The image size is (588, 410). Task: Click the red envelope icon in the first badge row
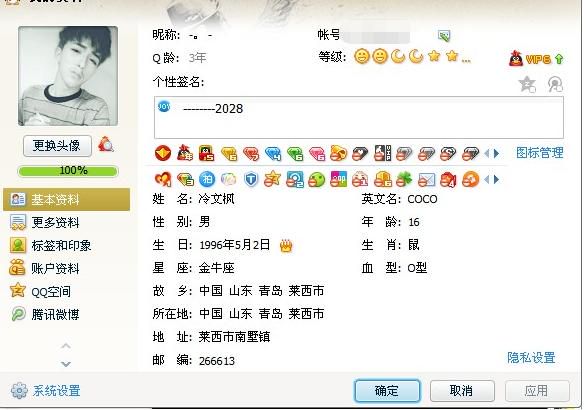pyautogui.click(x=163, y=153)
